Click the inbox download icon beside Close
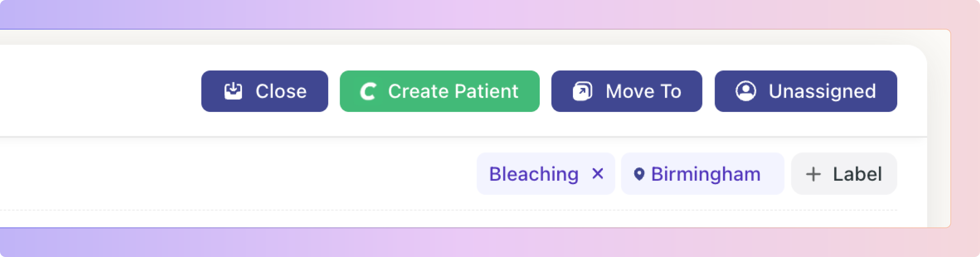Image resolution: width=980 pixels, height=257 pixels. 233,91
